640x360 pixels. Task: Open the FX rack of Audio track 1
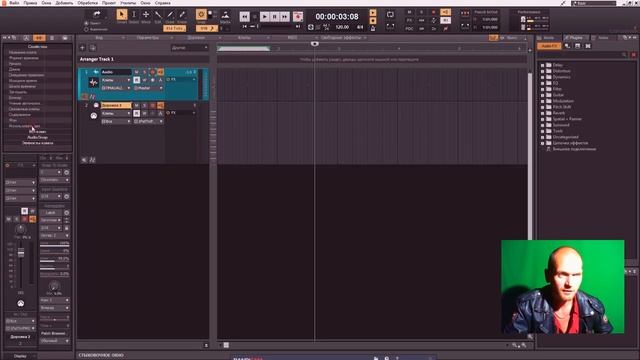click(x=180, y=80)
